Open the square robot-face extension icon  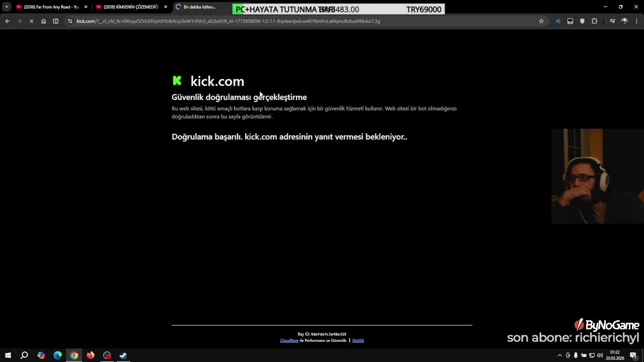[x=570, y=21]
